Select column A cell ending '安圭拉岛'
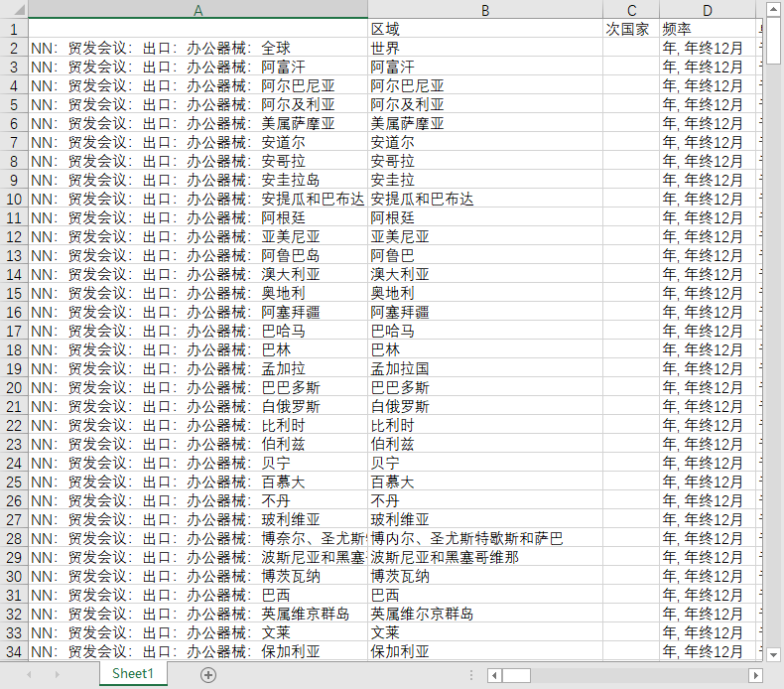Viewport: 784px width, 689px height. pos(198,180)
